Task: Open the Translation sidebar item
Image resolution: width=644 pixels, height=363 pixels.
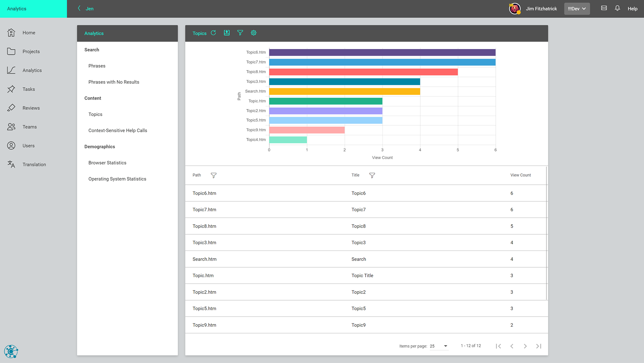Action: (34, 165)
